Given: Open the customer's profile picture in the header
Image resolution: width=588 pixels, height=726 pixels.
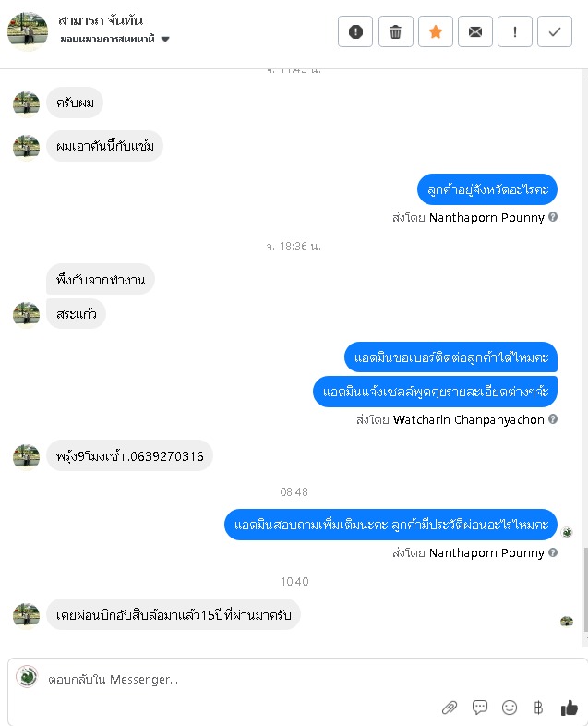Looking at the screenshot, I should pos(28,31).
